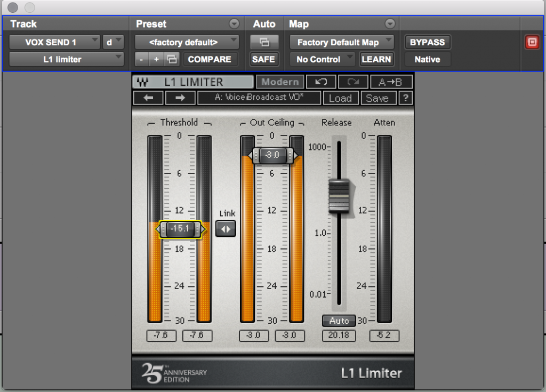Screen dimensions: 546x392
Task: Toggle the Auto release button
Action: (339, 321)
